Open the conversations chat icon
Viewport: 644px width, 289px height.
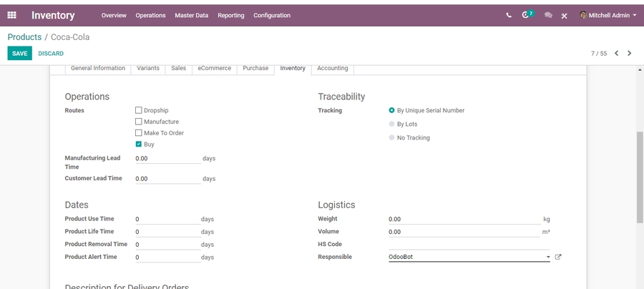(x=548, y=15)
